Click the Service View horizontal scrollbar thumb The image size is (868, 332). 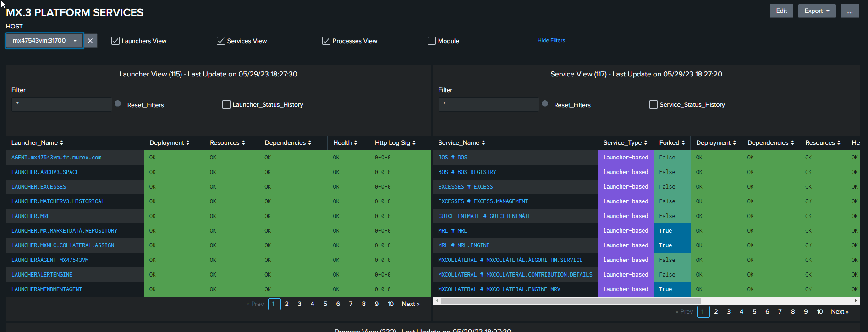571,301
